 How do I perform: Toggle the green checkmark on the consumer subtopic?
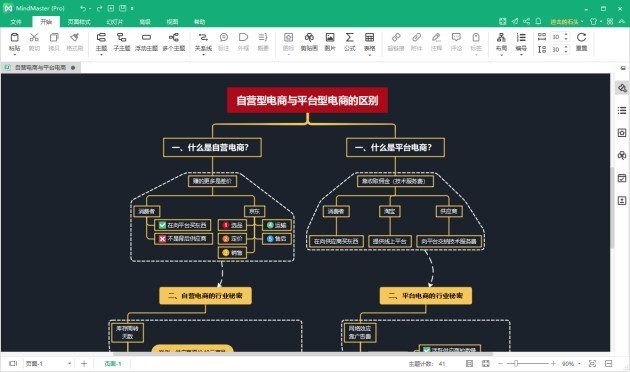(162, 225)
